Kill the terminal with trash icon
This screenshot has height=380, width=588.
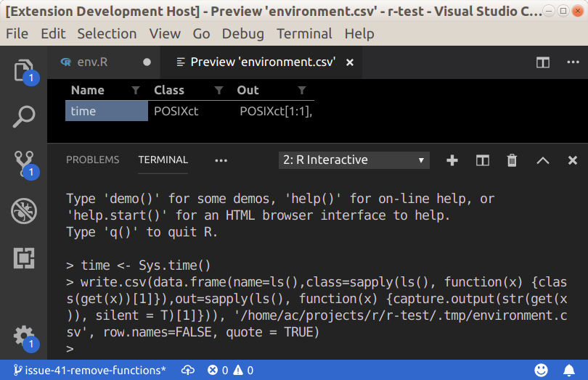(512, 160)
